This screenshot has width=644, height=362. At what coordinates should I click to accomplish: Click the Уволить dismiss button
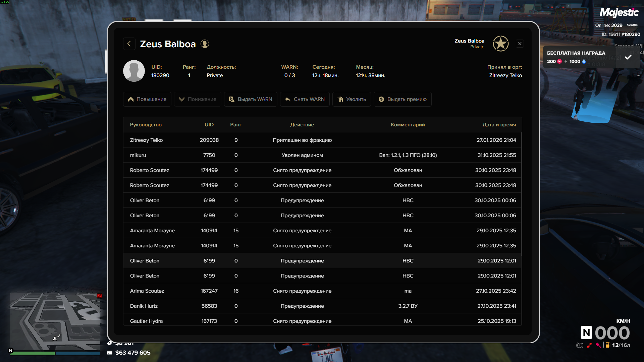pos(351,99)
